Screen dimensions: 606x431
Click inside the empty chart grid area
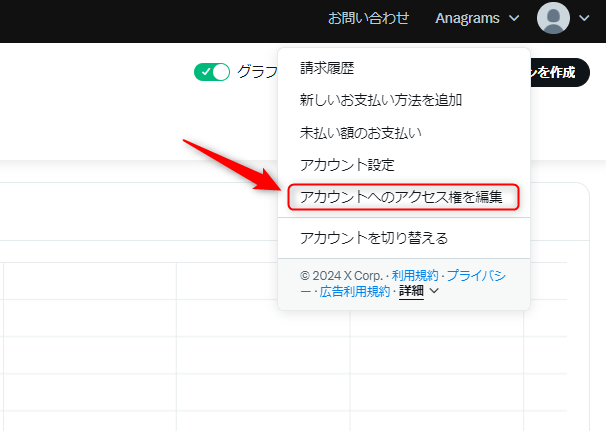(x=130, y=340)
